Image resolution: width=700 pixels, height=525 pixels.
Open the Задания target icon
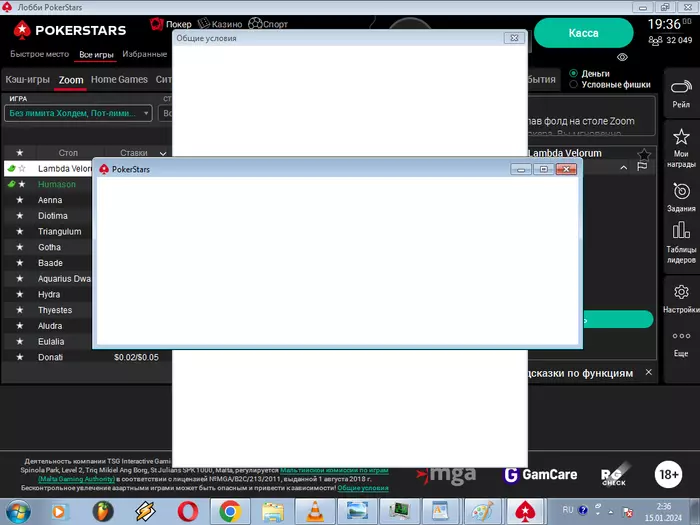(x=681, y=192)
